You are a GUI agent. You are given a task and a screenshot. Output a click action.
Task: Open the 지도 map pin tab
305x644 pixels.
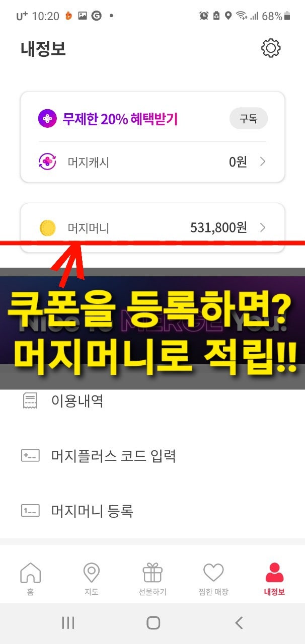(x=91, y=579)
